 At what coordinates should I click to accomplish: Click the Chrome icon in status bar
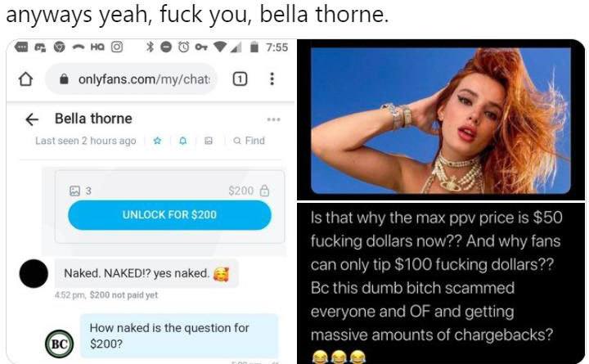59,47
